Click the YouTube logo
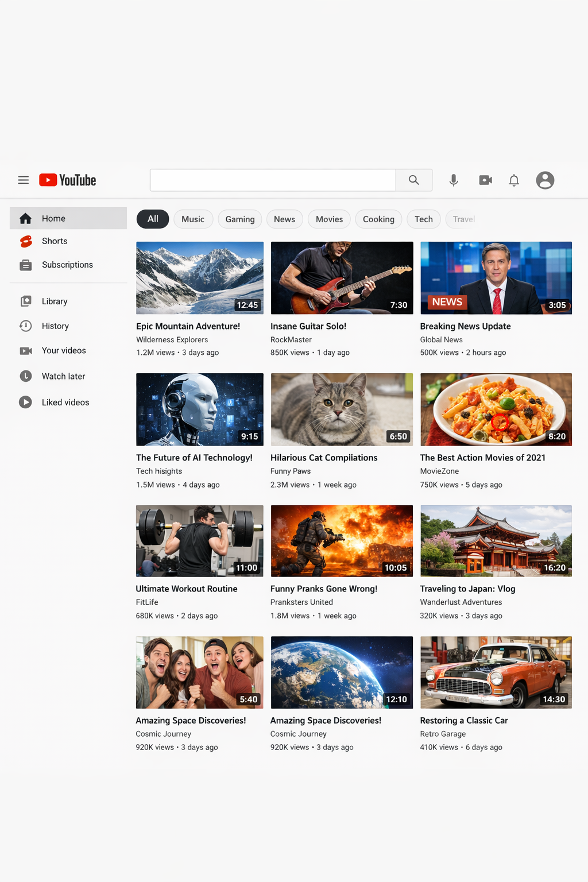588x882 pixels. 67,180
